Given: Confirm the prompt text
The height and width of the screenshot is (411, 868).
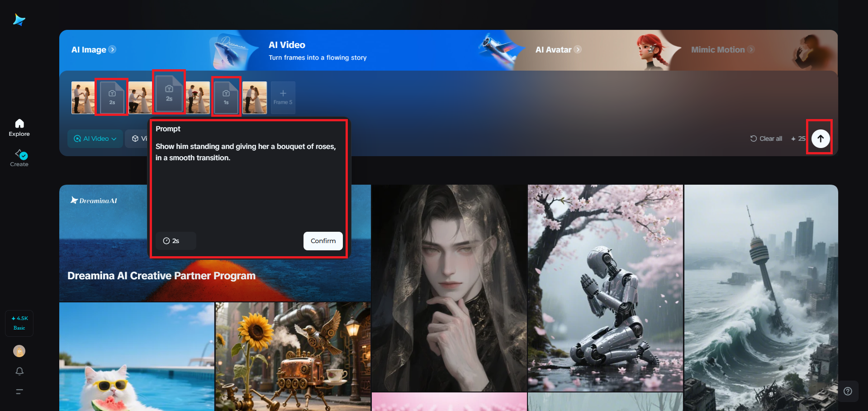Looking at the screenshot, I should [323, 241].
